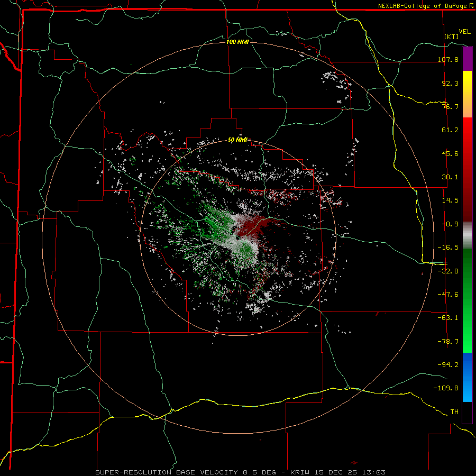Viewport: 476px width, 476px height.
Task: Click the yellow-orange segment of the color bar
Action: [x=467, y=94]
